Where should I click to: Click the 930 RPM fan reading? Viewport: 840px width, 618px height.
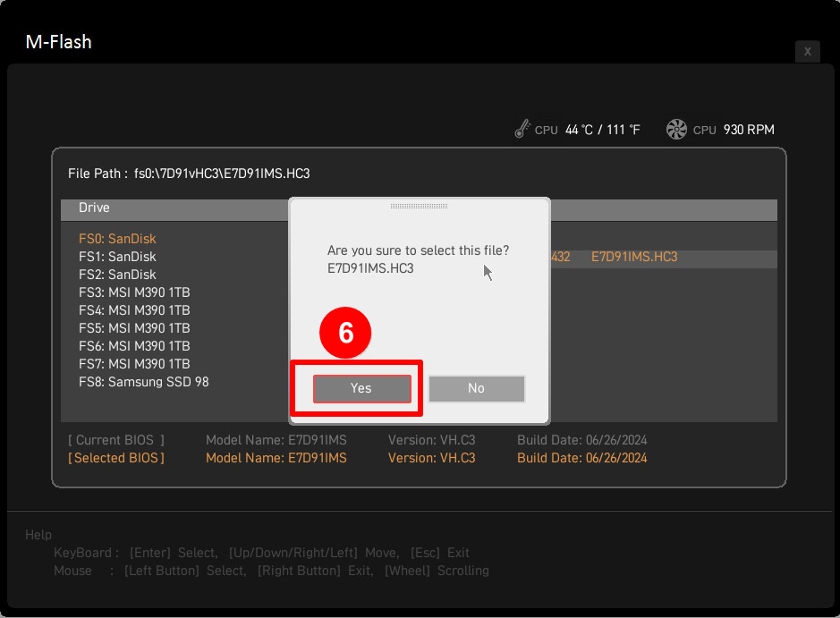coord(749,130)
